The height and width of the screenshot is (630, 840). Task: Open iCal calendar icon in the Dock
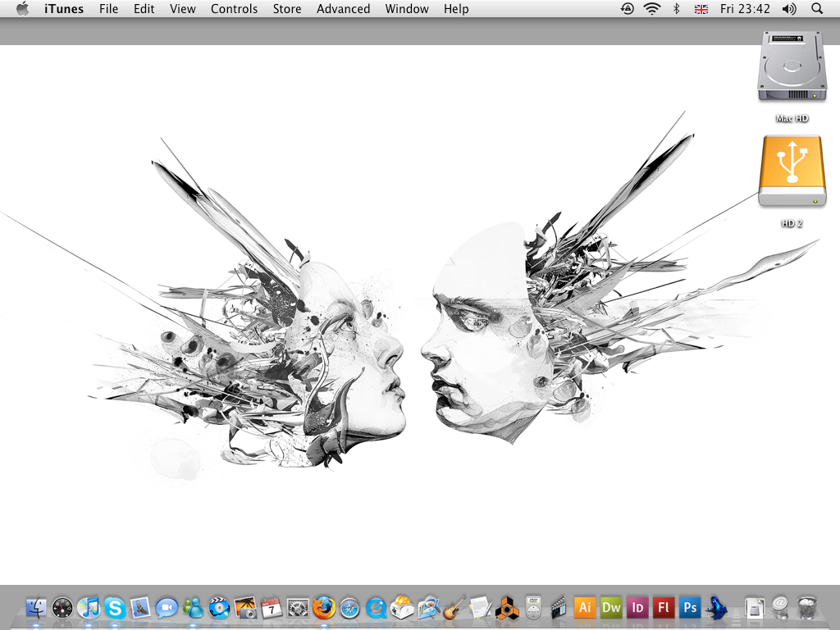coord(272,608)
